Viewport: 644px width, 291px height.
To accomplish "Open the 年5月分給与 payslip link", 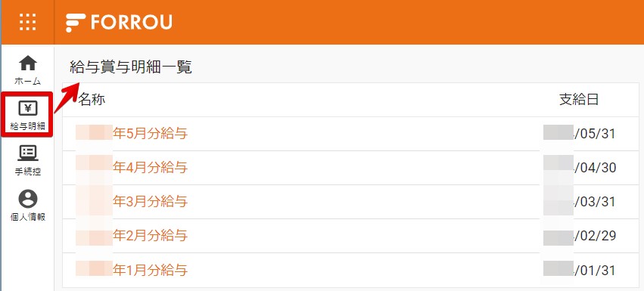I will tap(151, 133).
